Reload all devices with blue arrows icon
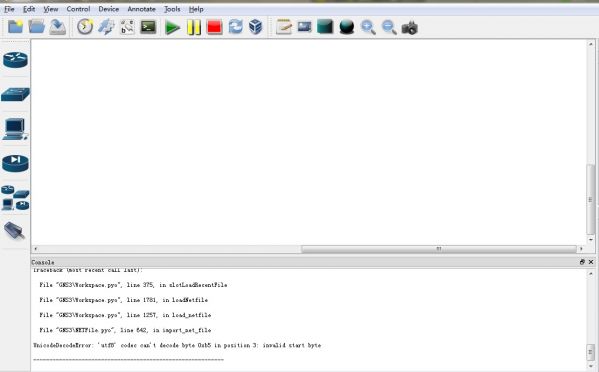The image size is (599, 372). pyautogui.click(x=235, y=27)
